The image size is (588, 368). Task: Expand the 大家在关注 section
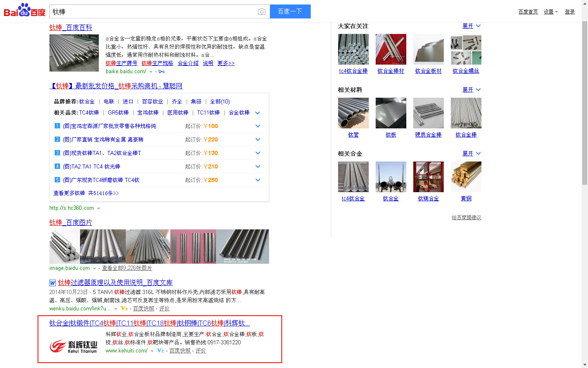pyautogui.click(x=472, y=26)
